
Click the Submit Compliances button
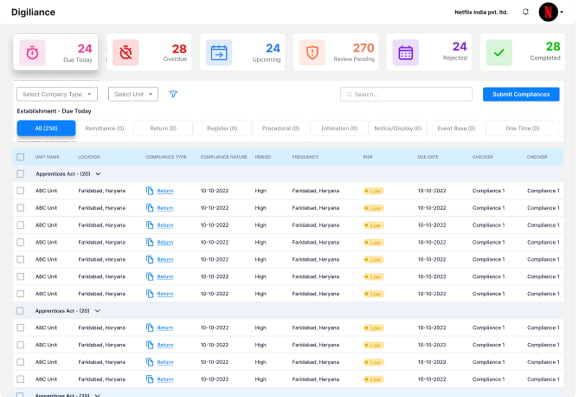point(521,94)
